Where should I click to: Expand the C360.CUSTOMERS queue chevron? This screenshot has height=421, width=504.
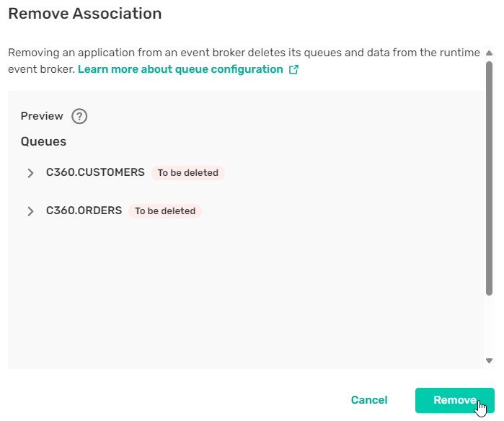[x=30, y=173]
